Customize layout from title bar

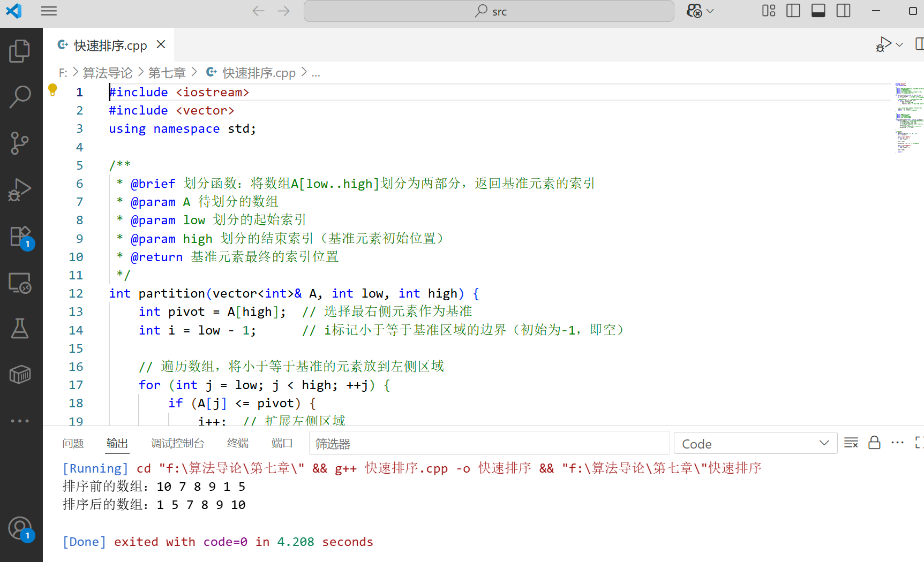pos(769,11)
